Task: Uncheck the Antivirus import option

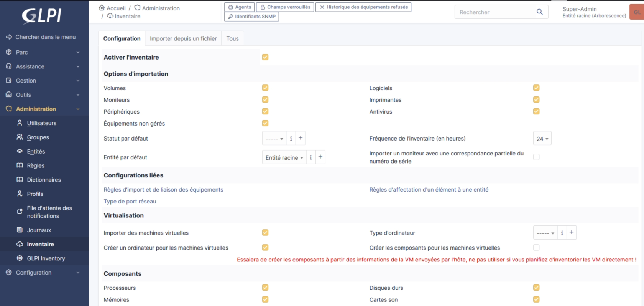Action: coord(536,111)
